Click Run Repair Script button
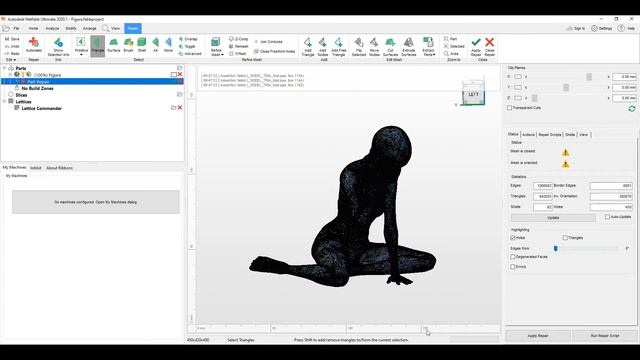This screenshot has height=360, width=640. coord(605,336)
